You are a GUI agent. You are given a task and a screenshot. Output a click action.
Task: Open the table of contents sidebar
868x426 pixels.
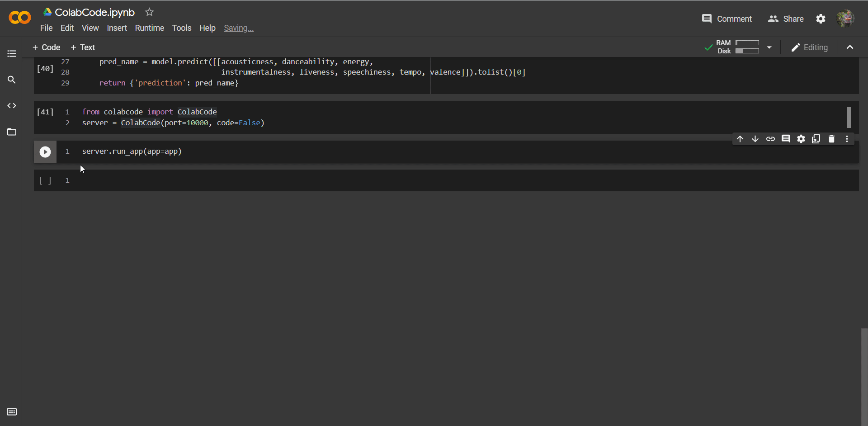[12, 54]
